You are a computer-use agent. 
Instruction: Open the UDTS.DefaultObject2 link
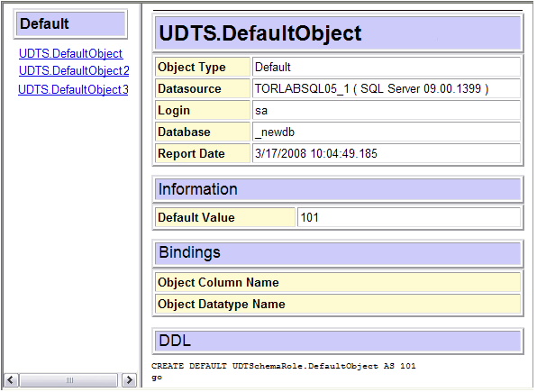(x=74, y=70)
